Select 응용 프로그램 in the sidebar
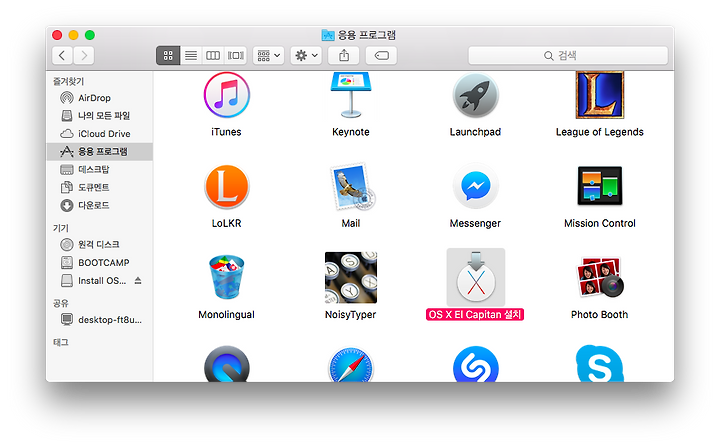The width and height of the screenshot is (720, 447). coord(99,152)
